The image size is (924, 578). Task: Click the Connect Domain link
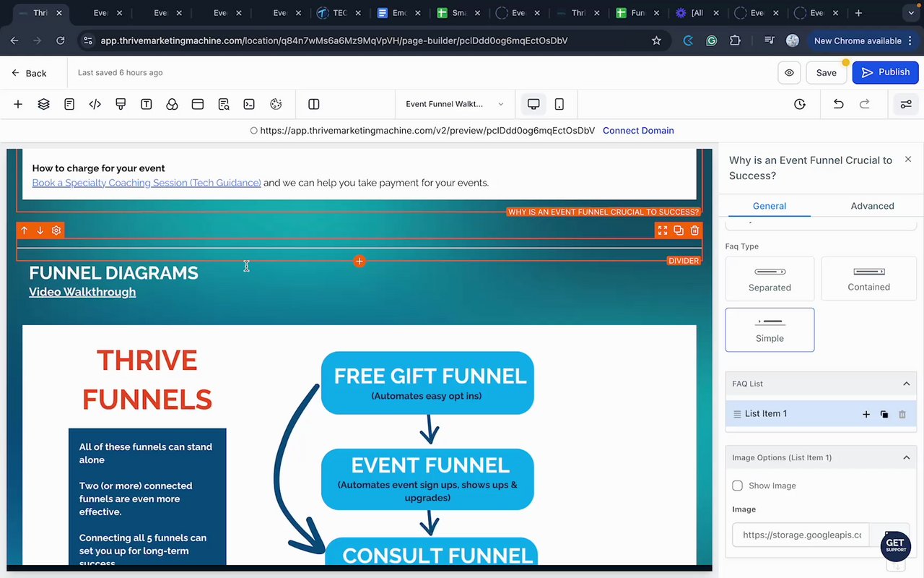coord(638,131)
